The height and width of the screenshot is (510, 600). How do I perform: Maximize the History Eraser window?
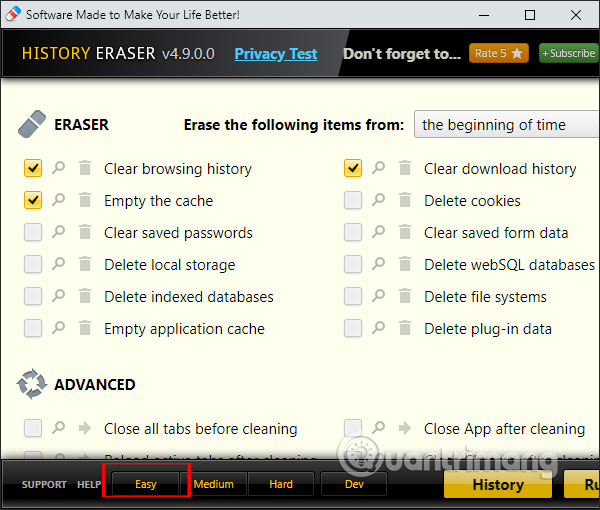coord(530,15)
